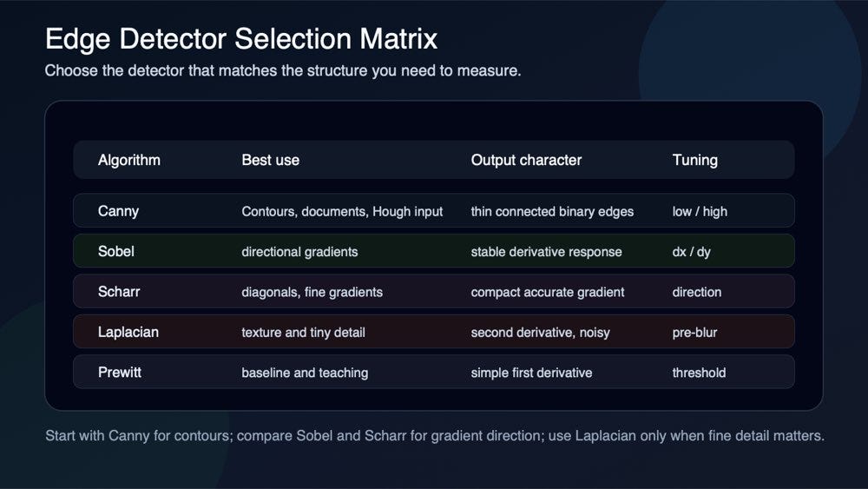Image resolution: width=868 pixels, height=489 pixels.
Task: Click the Best use column header
Action: tap(270, 160)
